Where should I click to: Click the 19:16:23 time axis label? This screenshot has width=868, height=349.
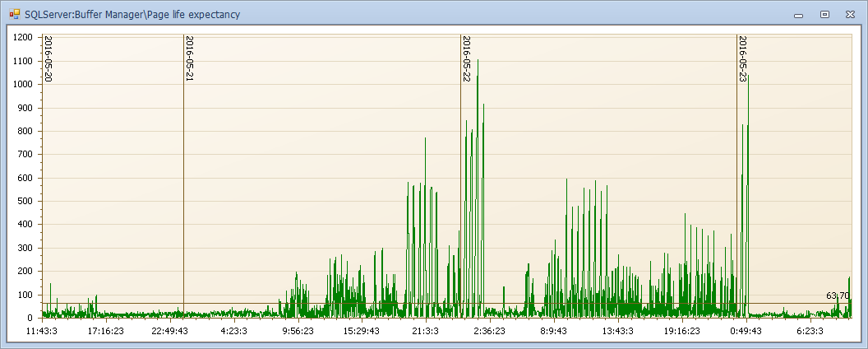682,331
